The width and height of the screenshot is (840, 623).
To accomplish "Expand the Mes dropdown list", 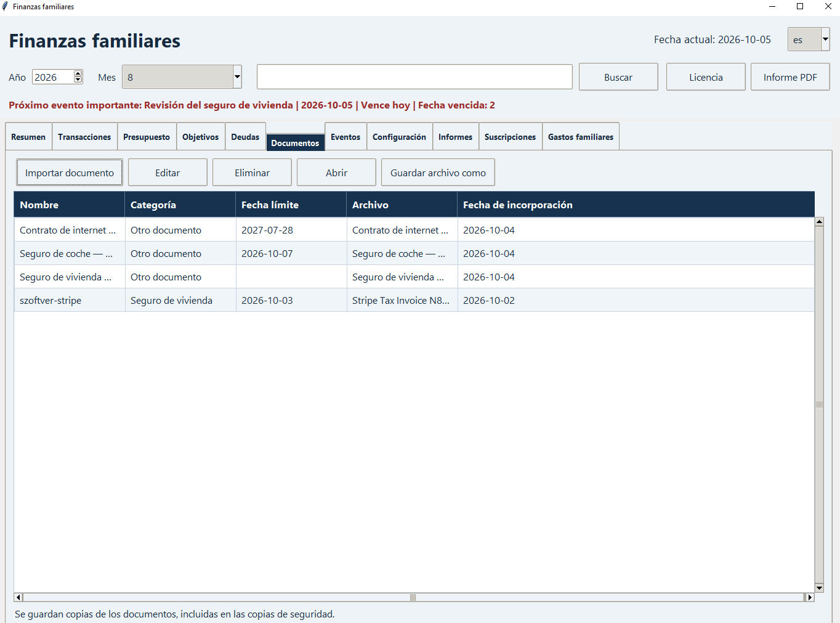I will point(237,77).
